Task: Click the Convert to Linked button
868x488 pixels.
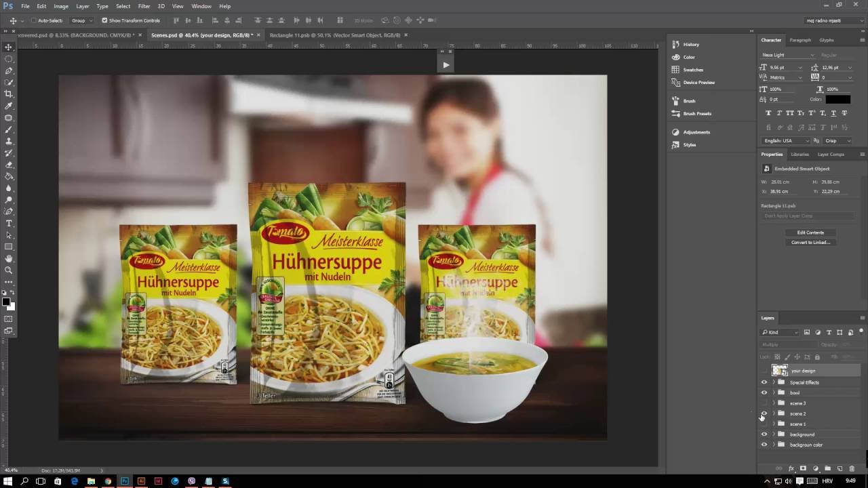Action: (810, 242)
